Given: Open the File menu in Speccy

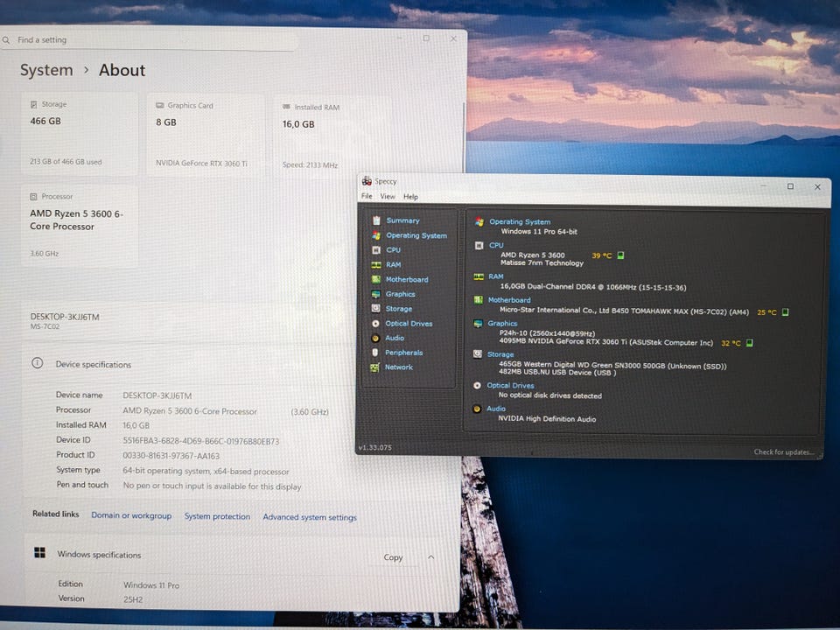Looking at the screenshot, I should (x=367, y=196).
